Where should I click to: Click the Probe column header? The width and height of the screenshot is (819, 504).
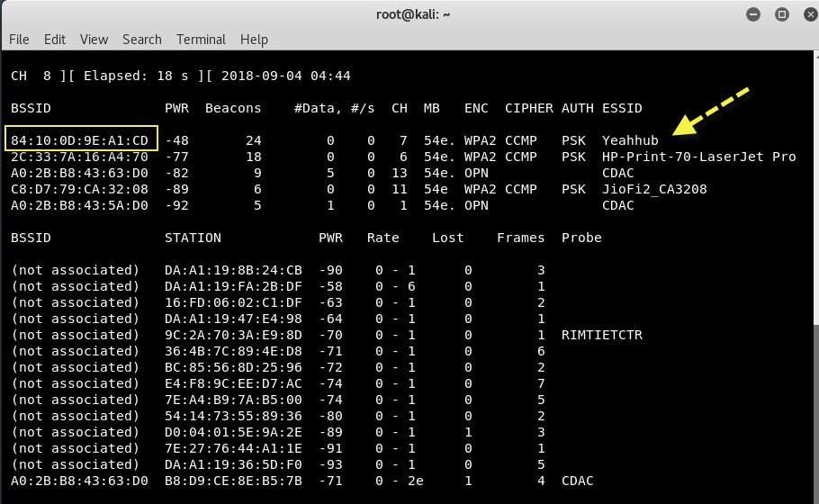coord(581,238)
